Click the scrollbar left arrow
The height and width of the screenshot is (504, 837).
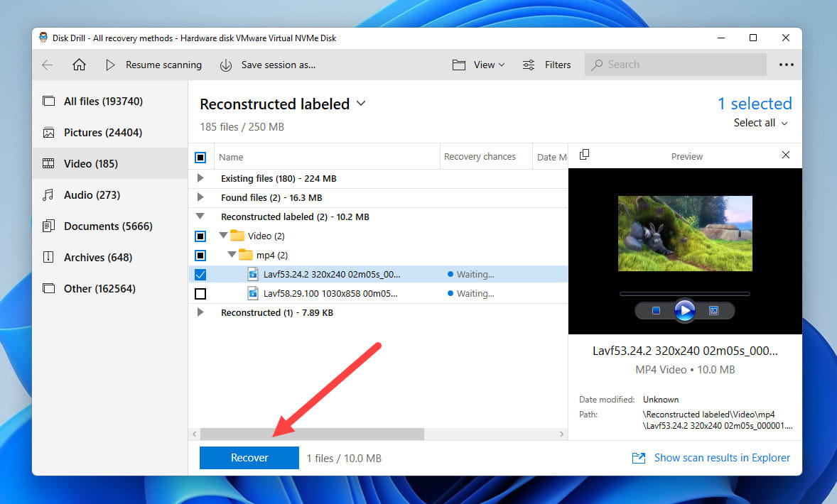point(194,434)
